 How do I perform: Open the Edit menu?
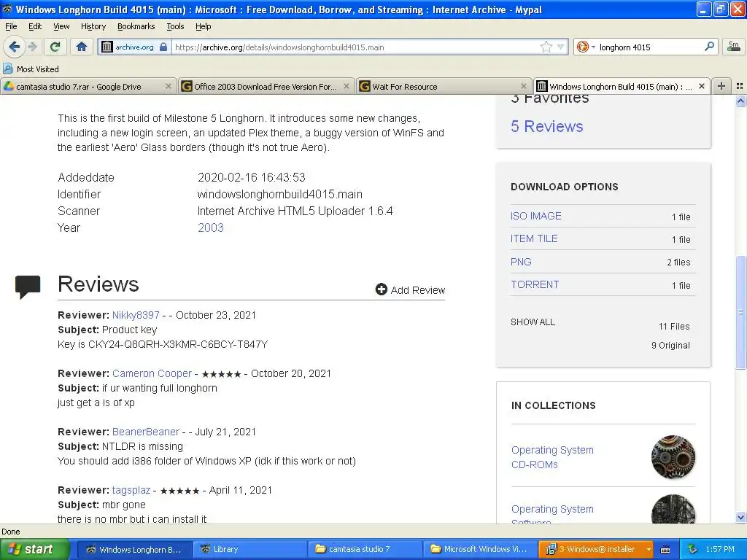(x=35, y=26)
